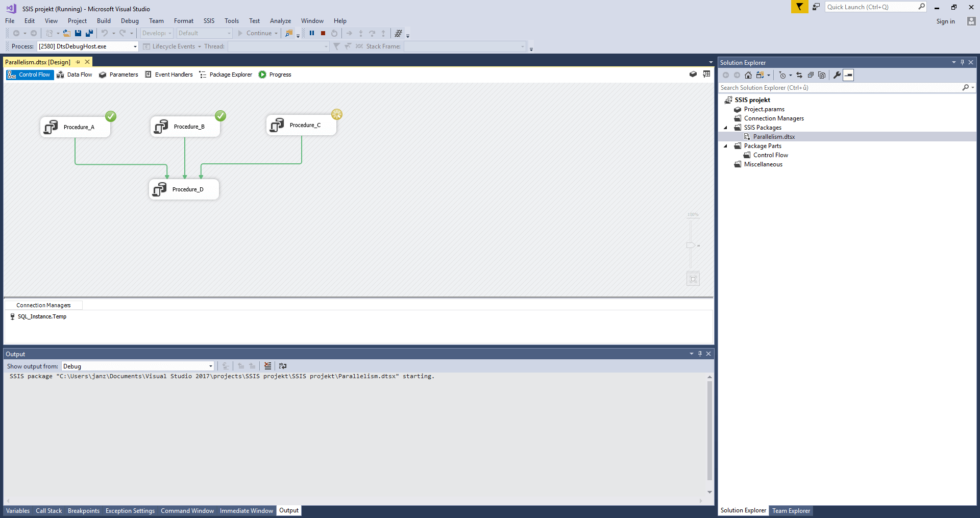
Task: Switch to the Data Flow tab
Action: click(75, 75)
